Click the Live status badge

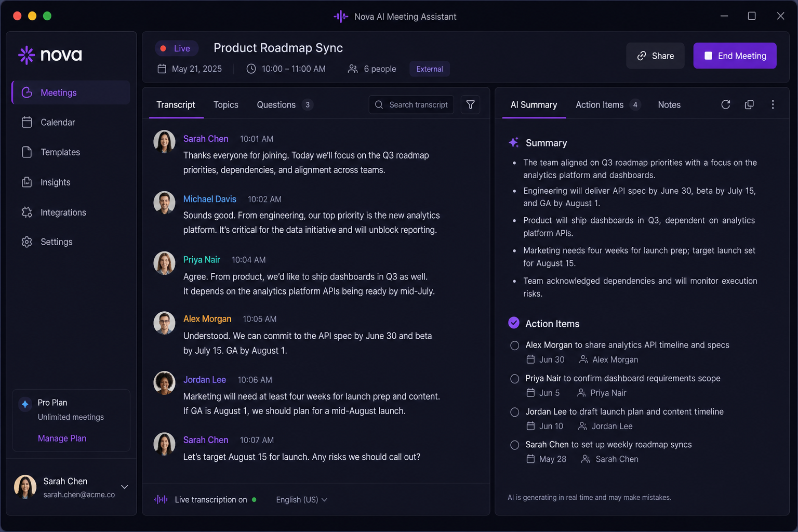176,48
